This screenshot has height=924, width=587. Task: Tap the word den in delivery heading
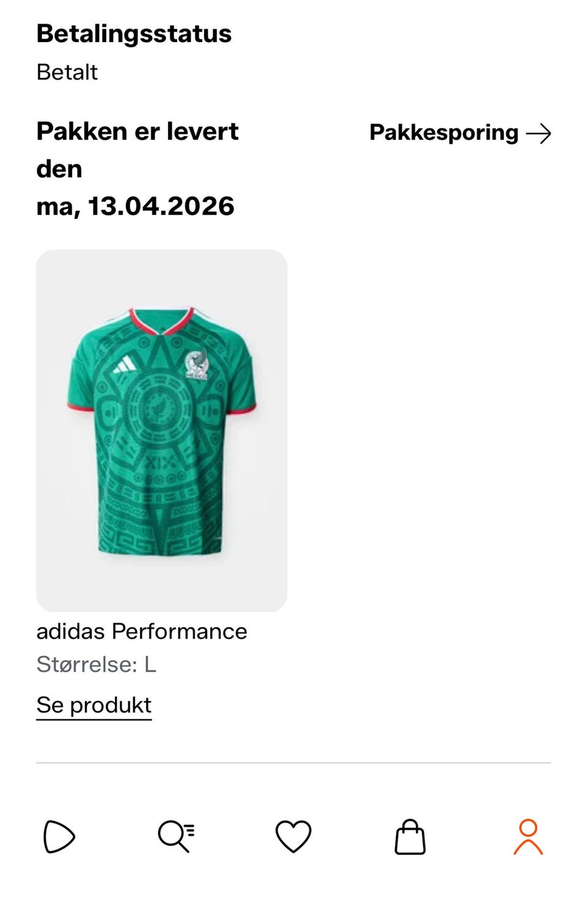[59, 169]
